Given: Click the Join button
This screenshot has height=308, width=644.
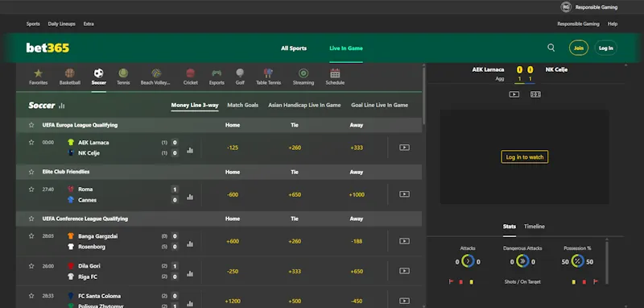Looking at the screenshot, I should (579, 48).
